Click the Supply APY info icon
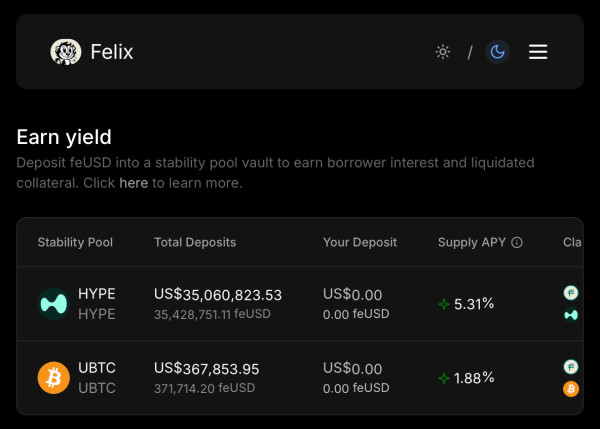 tap(517, 242)
